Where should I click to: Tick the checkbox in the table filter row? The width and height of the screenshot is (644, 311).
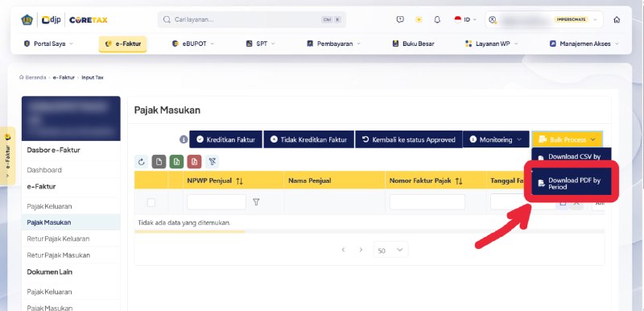pos(151,202)
